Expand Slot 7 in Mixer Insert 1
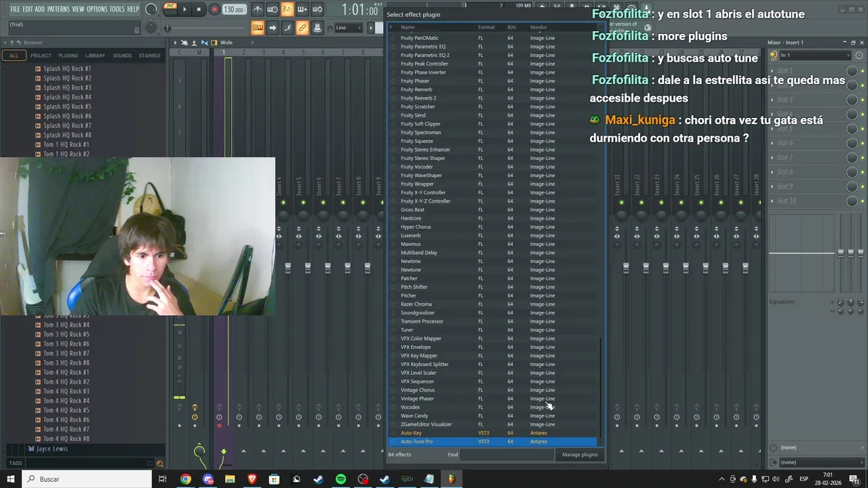 point(773,157)
